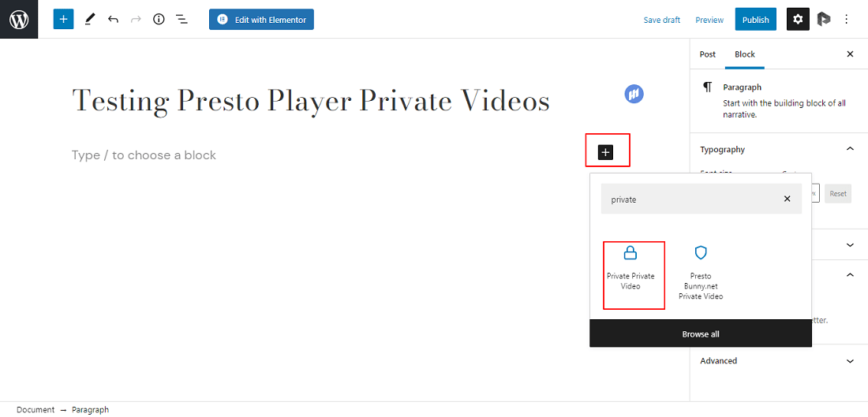Expand the Advanced panel
The width and height of the screenshot is (868, 417).
click(x=778, y=360)
